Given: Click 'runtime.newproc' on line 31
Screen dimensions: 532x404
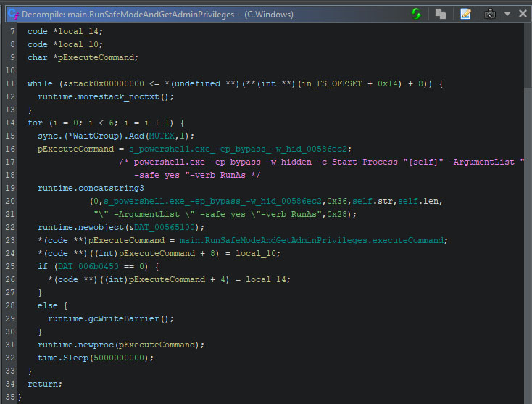Looking at the screenshot, I should point(75,345).
